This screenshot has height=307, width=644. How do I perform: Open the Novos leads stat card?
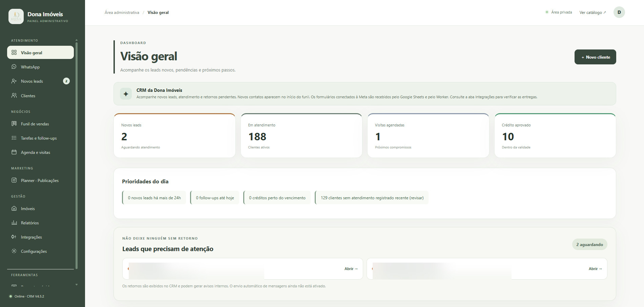[174, 136]
